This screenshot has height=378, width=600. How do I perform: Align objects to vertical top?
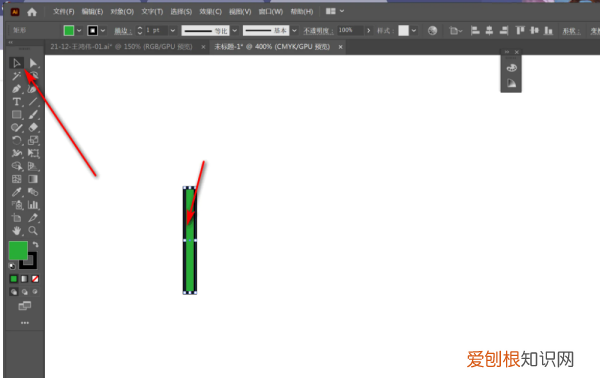pos(520,31)
